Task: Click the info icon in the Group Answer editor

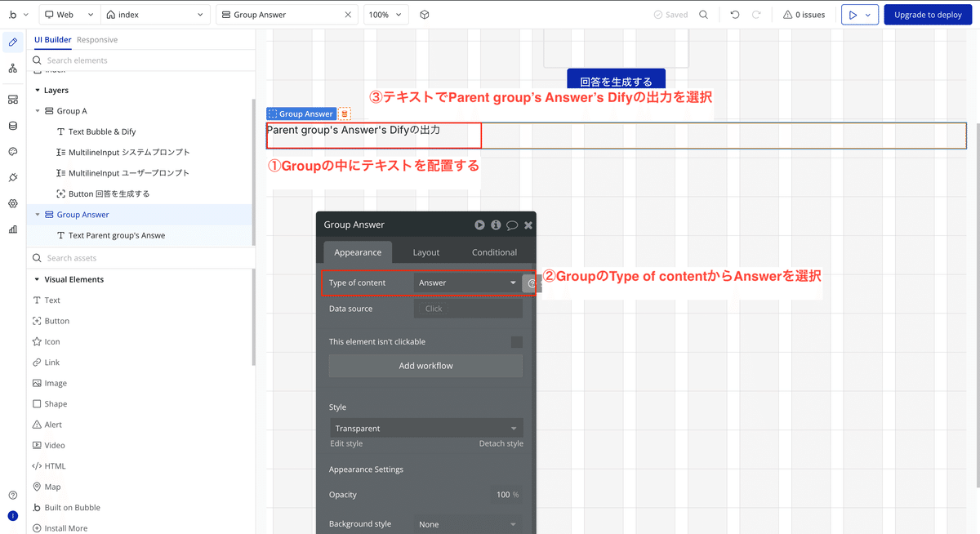Action: pyautogui.click(x=496, y=225)
